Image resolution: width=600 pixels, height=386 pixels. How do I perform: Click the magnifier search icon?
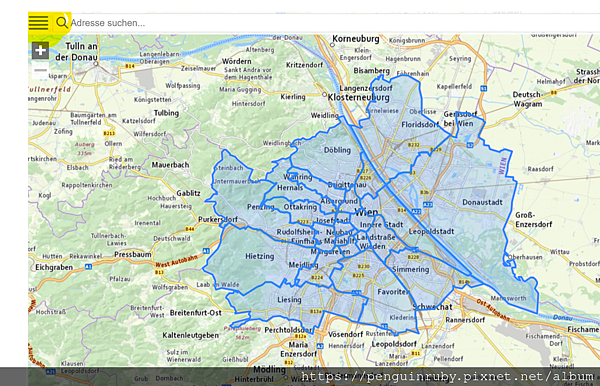61,23
